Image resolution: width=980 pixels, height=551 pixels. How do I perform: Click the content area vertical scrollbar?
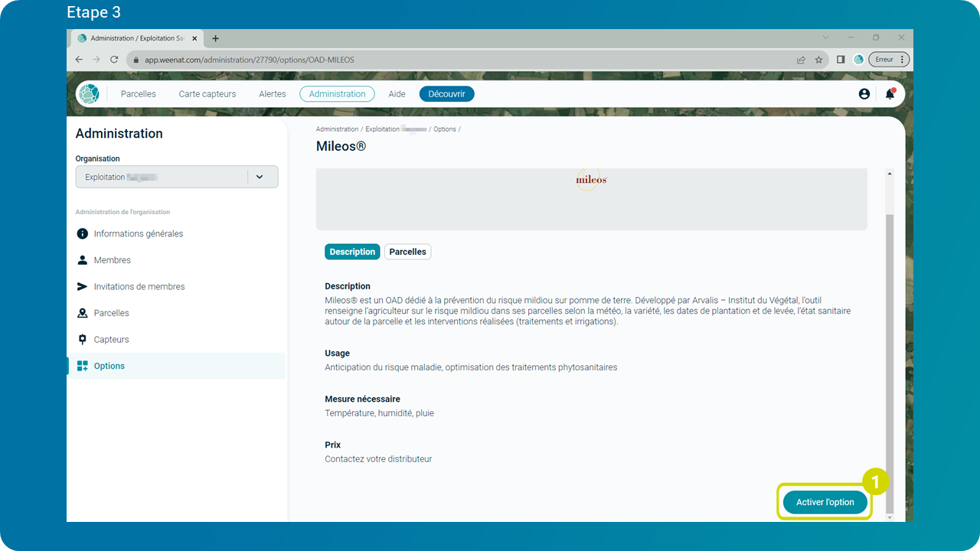(x=889, y=364)
